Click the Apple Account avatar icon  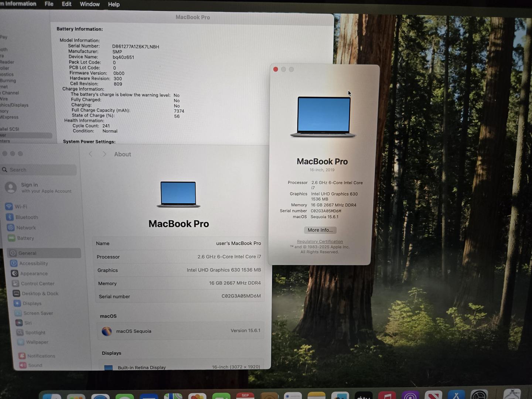(x=11, y=187)
